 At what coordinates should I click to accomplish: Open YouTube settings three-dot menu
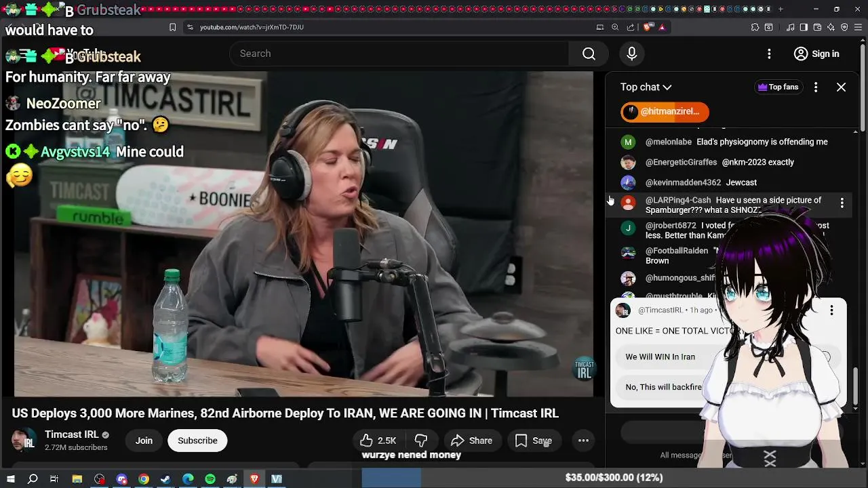pyautogui.click(x=769, y=54)
